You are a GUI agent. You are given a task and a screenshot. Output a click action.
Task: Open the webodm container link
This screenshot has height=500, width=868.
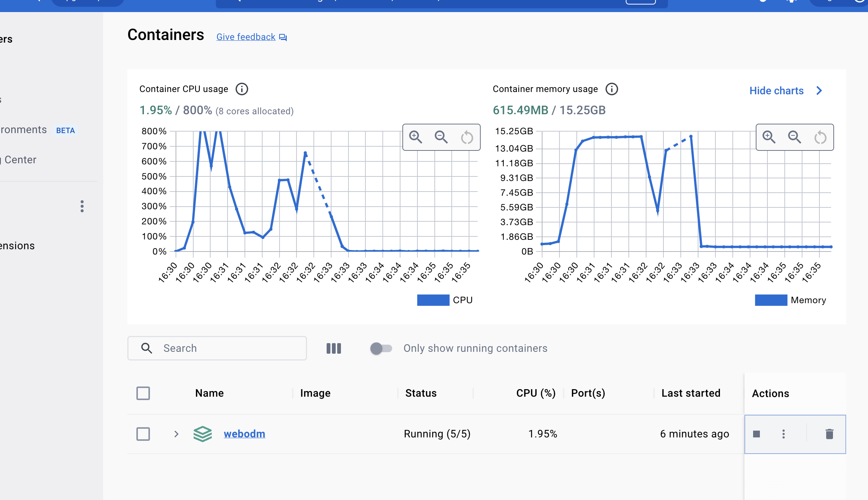pos(245,434)
